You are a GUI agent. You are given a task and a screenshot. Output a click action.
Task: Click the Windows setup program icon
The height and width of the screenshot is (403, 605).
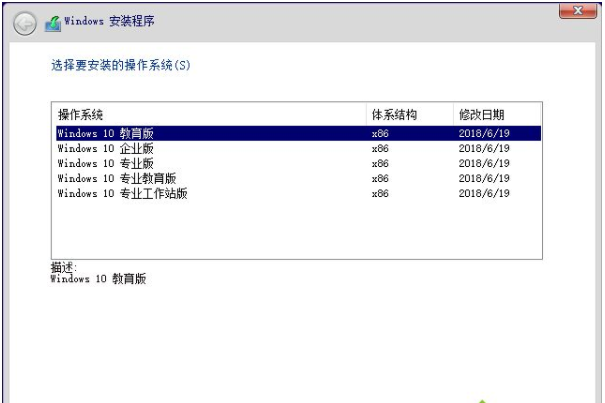53,23
